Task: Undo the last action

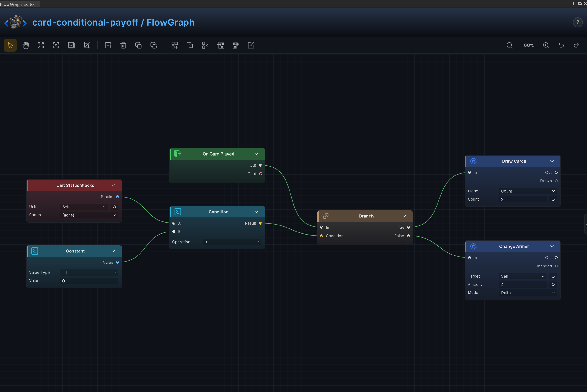Action: tap(561, 45)
